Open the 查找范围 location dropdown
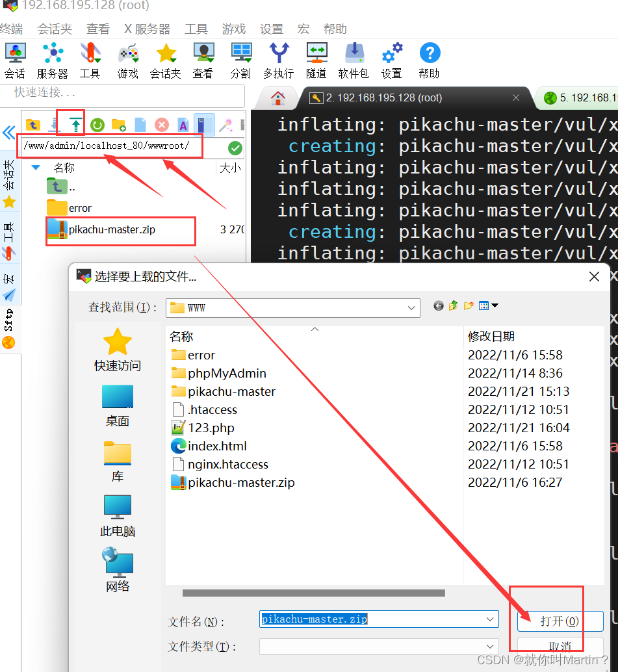Viewport: 618px width, 672px height. pos(411,307)
